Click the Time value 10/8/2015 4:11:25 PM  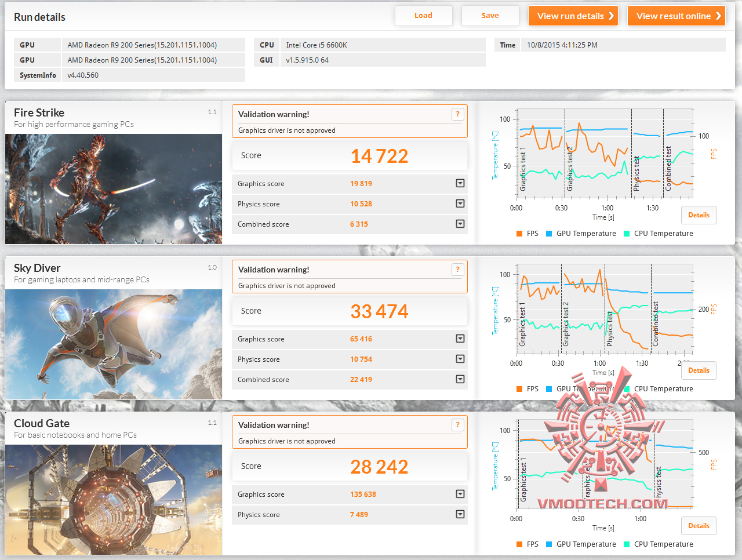pos(562,45)
